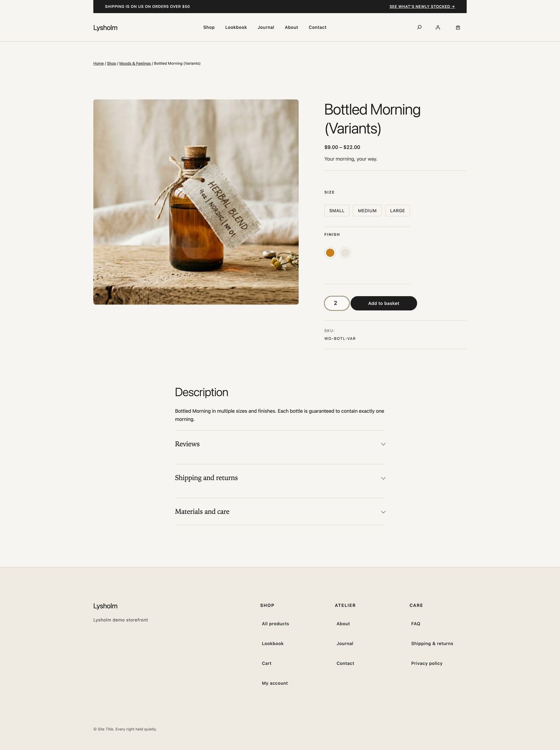This screenshot has width=560, height=750.
Task: Select the Medium size option
Action: point(367,210)
